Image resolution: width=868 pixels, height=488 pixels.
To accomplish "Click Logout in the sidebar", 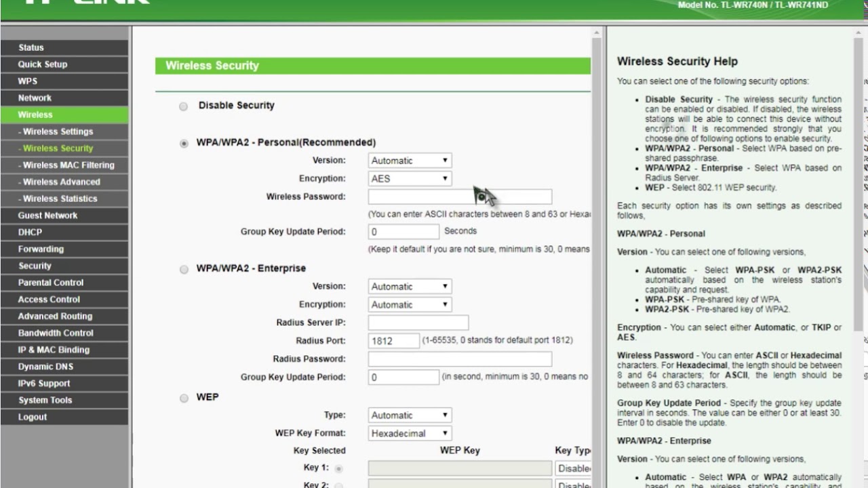I will (64, 417).
